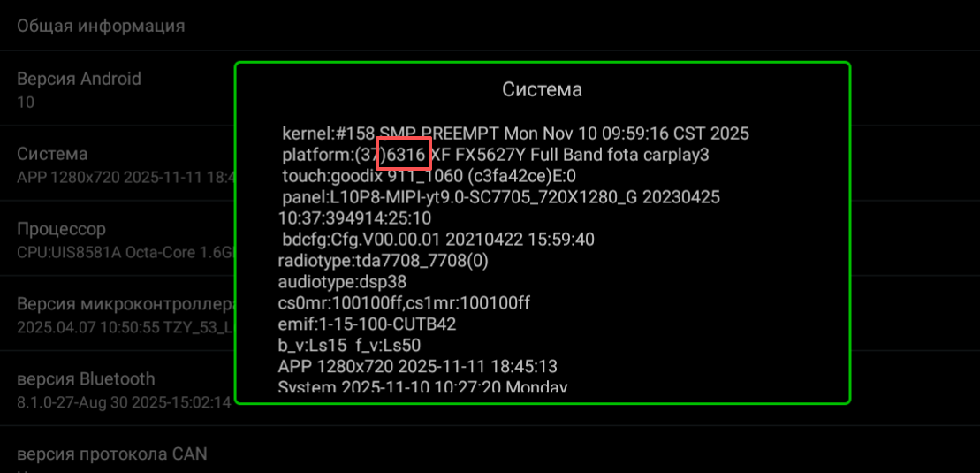Viewport: 980px width, 473px height.
Task: Click the bdcfg:Cfg.V00.00.01 line
Action: (x=438, y=240)
